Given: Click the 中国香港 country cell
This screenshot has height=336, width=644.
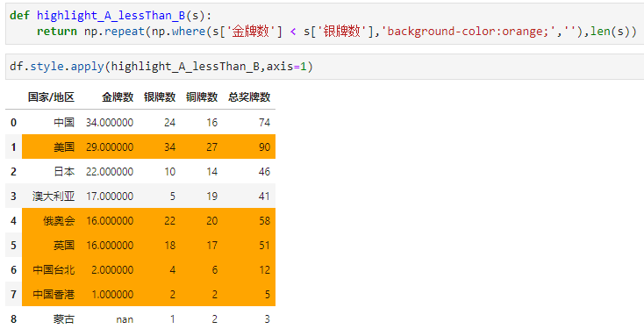Looking at the screenshot, I should pyautogui.click(x=54, y=295).
